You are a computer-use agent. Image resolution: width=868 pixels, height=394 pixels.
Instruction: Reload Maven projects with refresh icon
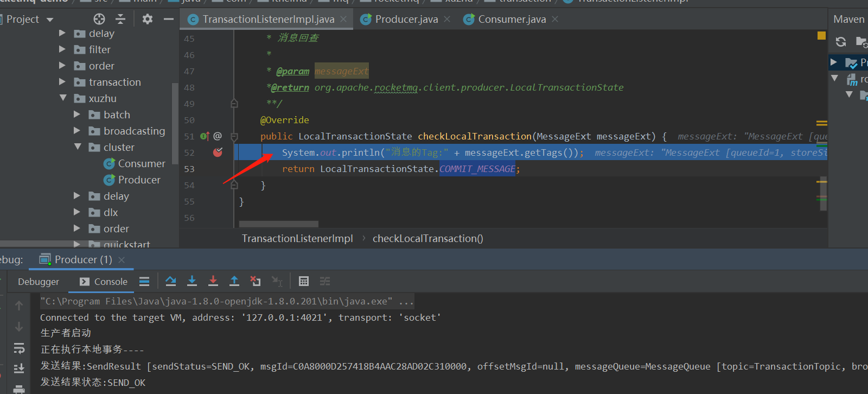pos(841,42)
